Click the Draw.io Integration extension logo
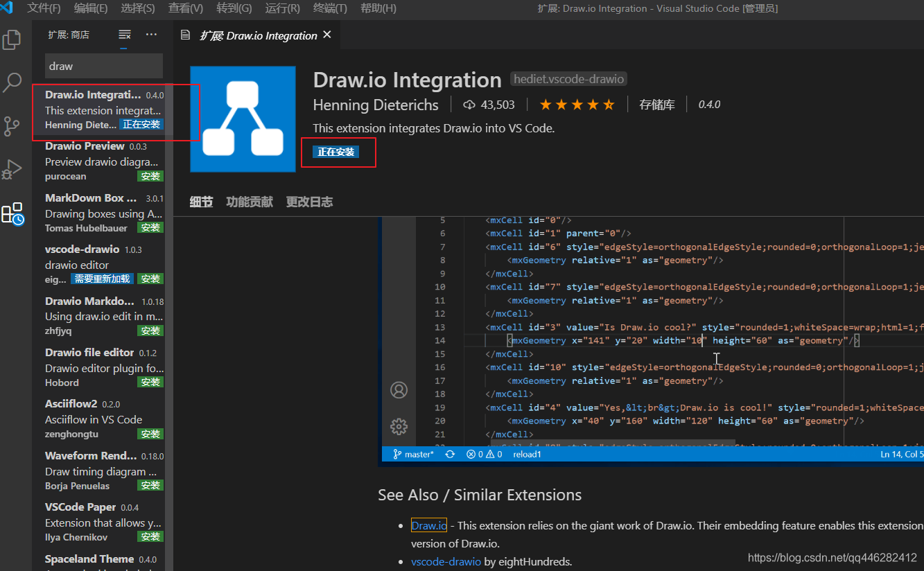 point(243,119)
